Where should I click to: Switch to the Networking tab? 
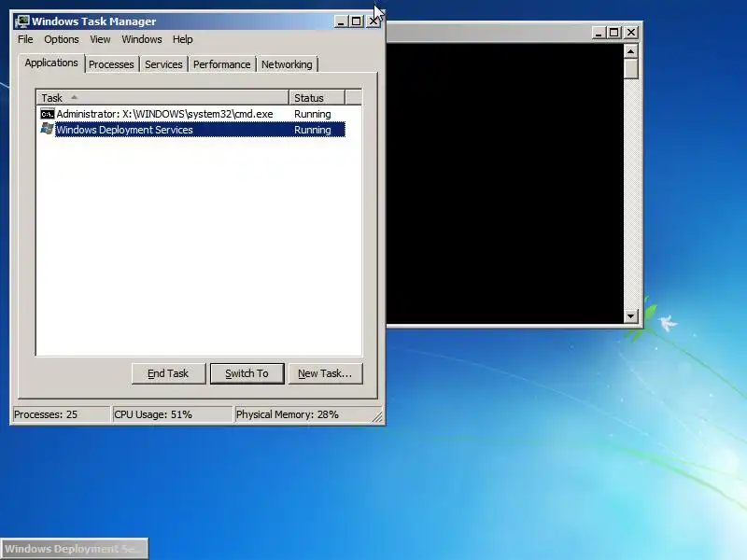(287, 64)
